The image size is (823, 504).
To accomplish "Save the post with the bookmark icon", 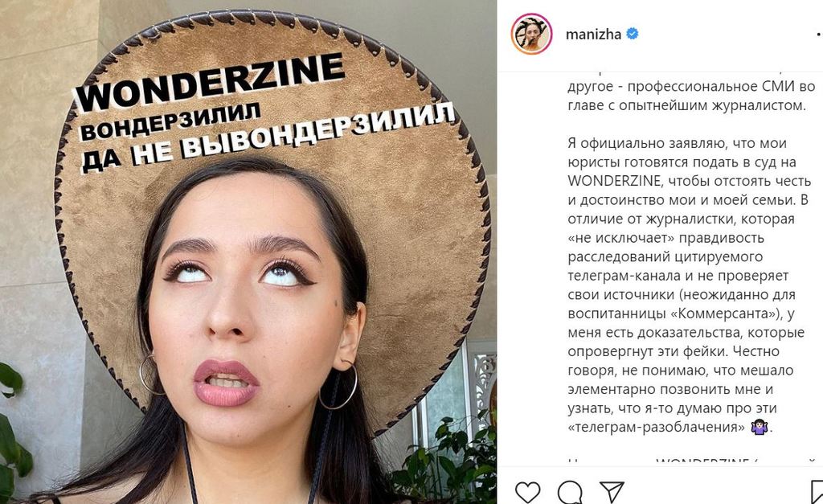I will coord(817,493).
